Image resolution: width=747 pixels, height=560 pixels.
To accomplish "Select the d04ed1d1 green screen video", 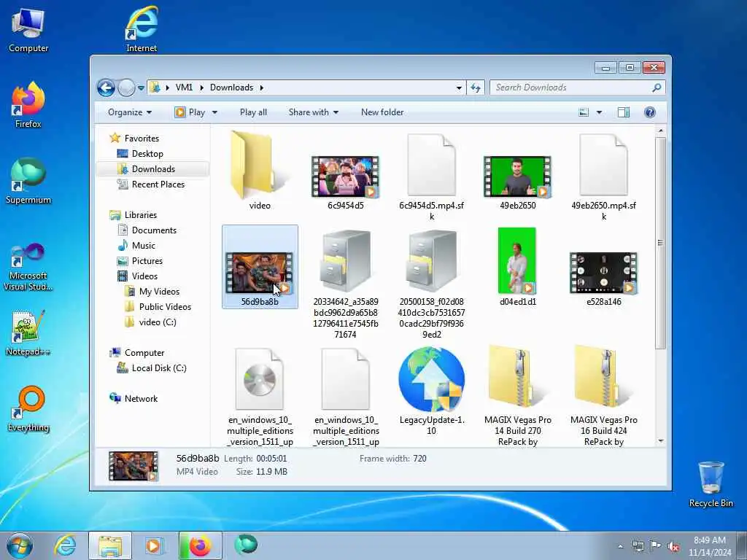I will (x=517, y=268).
